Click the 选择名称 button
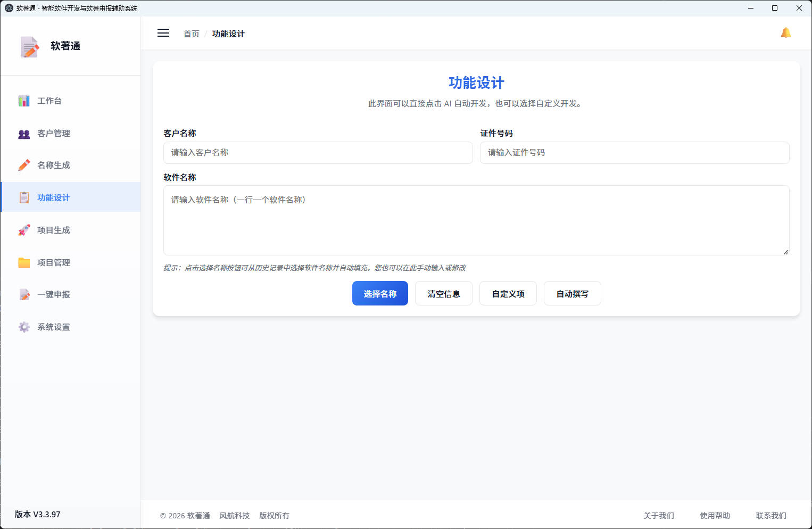The width and height of the screenshot is (812, 529). [x=380, y=293]
